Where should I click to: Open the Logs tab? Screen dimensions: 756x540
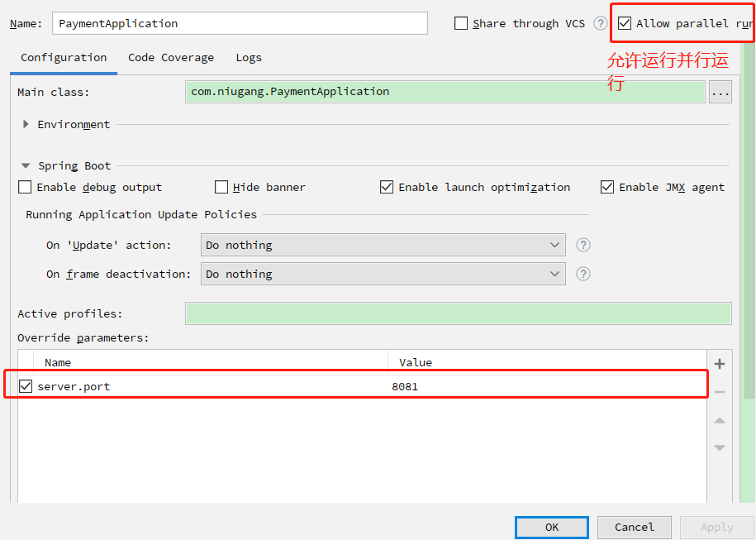(249, 57)
